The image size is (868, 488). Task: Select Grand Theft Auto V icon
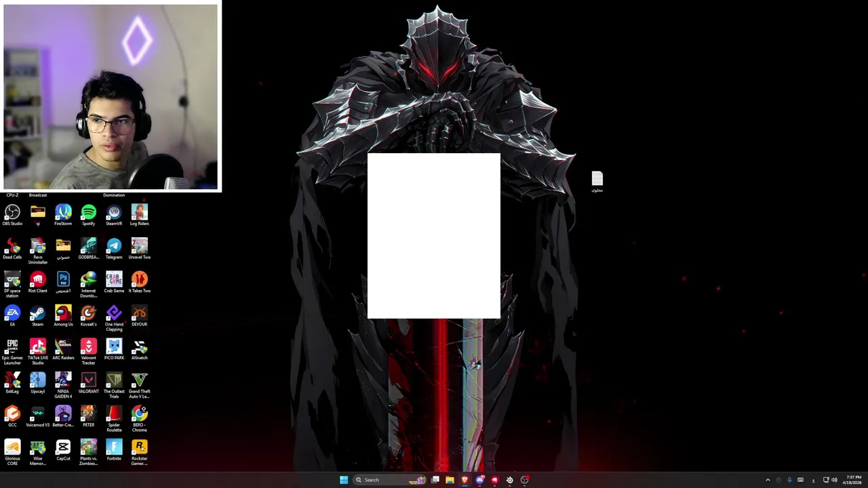(x=139, y=386)
